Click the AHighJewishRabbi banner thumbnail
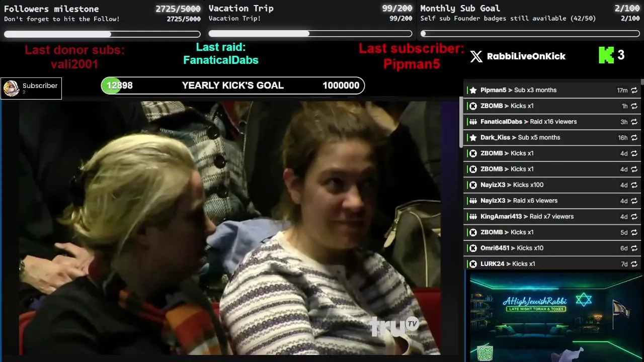This screenshot has height=362, width=644. pos(555,317)
